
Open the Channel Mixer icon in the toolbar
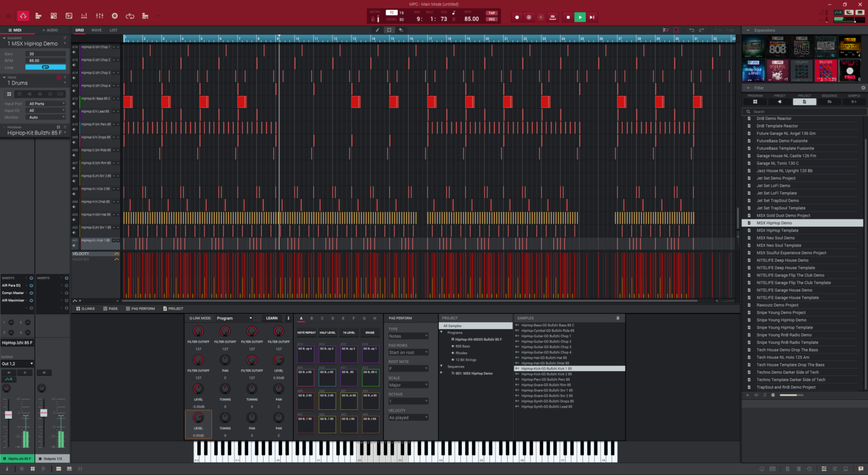99,17
